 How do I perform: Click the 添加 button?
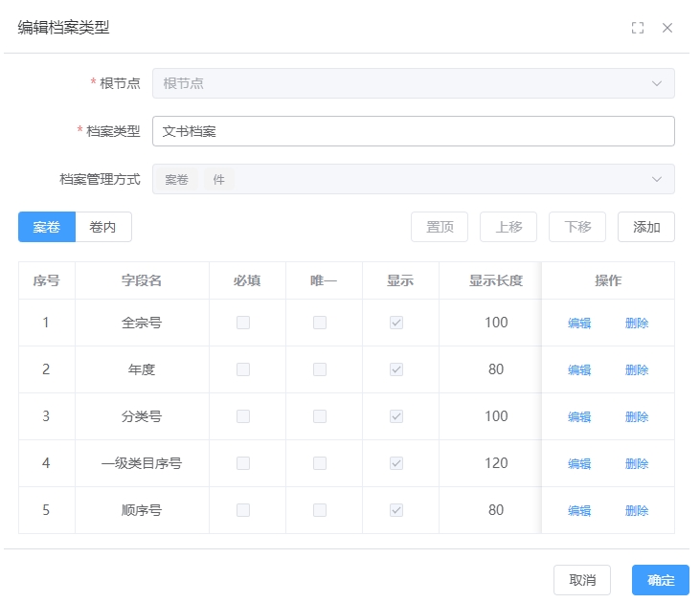coord(646,227)
